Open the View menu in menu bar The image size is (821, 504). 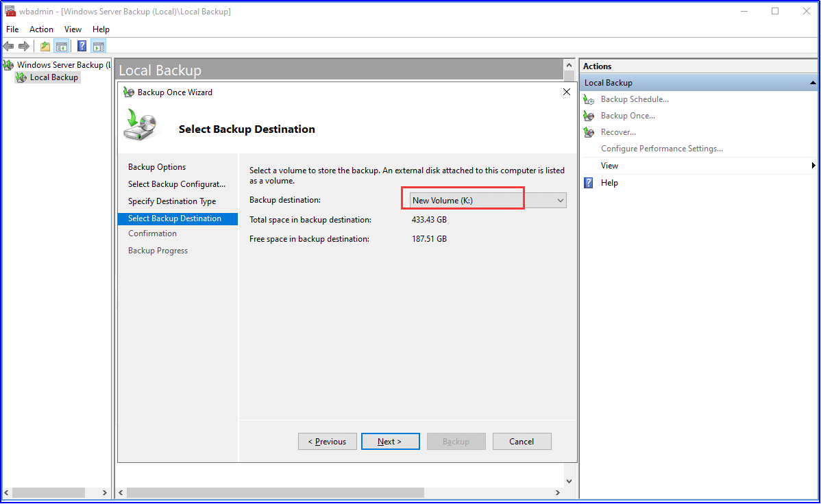tap(73, 29)
